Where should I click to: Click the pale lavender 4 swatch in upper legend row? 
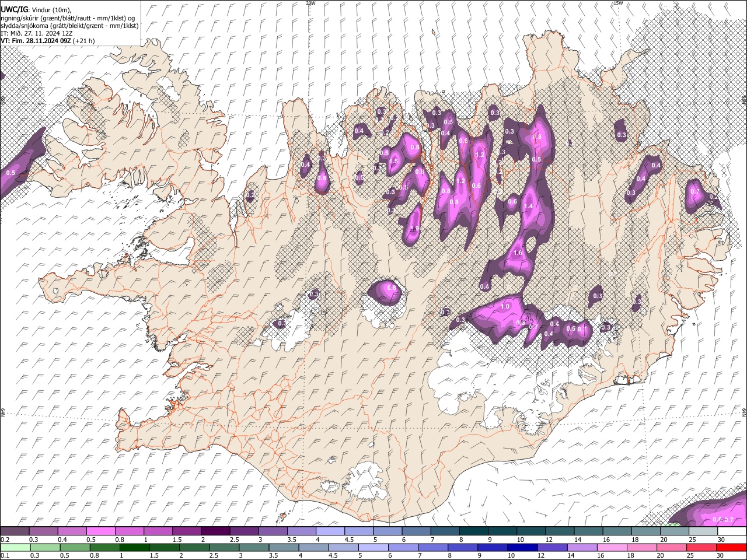pyautogui.click(x=329, y=531)
